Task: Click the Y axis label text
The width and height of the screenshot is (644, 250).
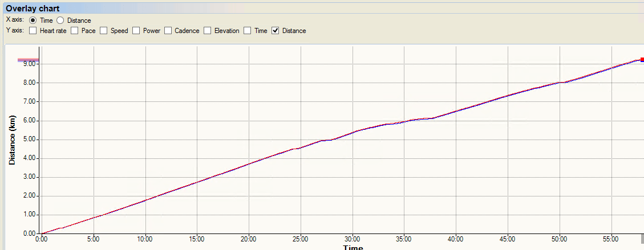Action: 15,31
